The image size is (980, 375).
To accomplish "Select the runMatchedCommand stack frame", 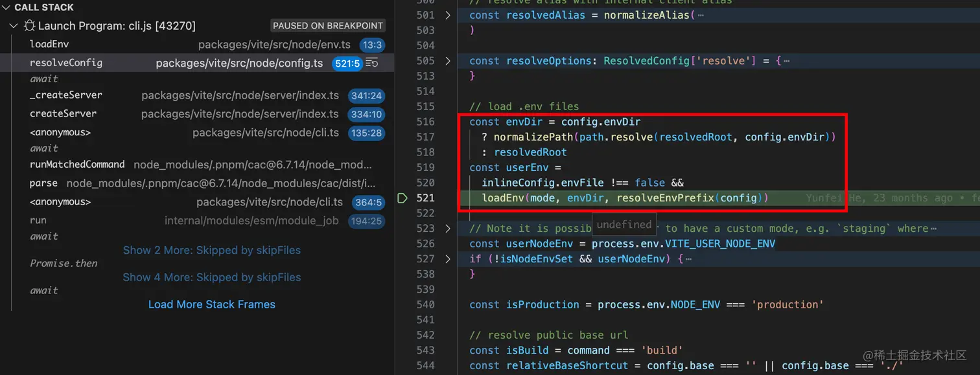I will pyautogui.click(x=198, y=165).
